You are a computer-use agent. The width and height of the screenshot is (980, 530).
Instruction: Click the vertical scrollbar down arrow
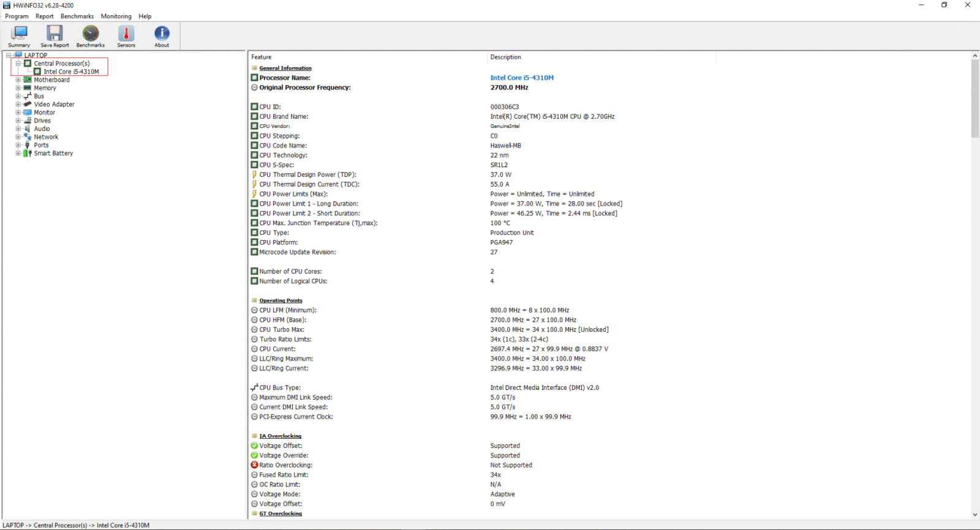974,515
